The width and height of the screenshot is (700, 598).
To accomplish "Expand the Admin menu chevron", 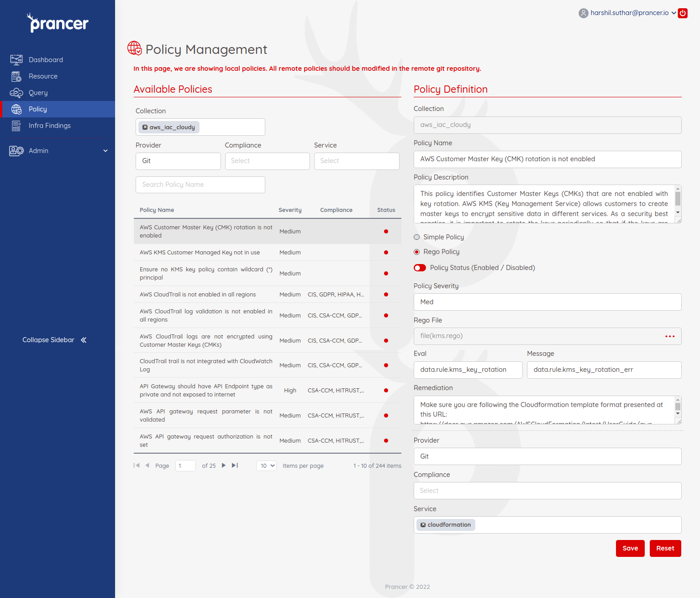I will coord(105,151).
